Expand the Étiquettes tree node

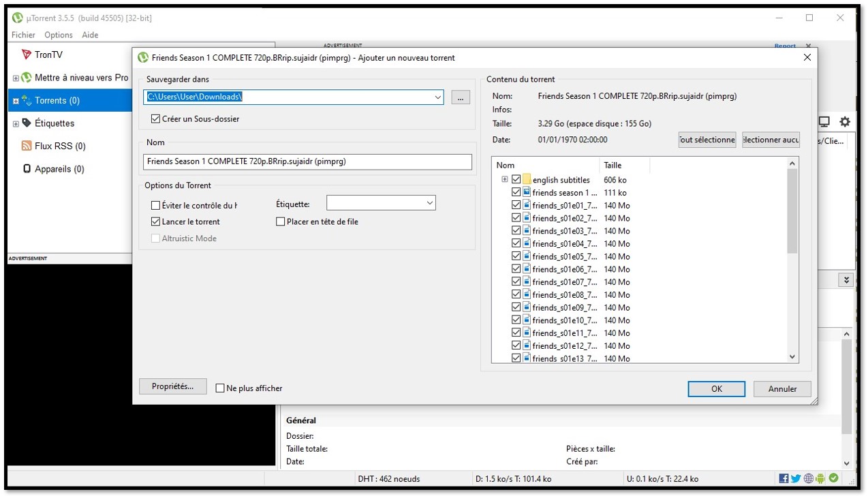click(16, 124)
